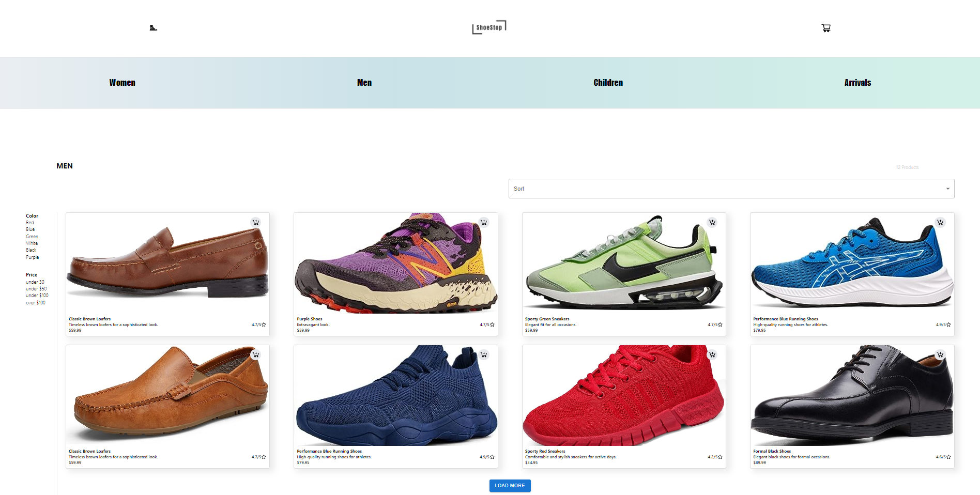Click the cart icon on Performance Blue Running Shoes
980x495 pixels.
pos(940,222)
